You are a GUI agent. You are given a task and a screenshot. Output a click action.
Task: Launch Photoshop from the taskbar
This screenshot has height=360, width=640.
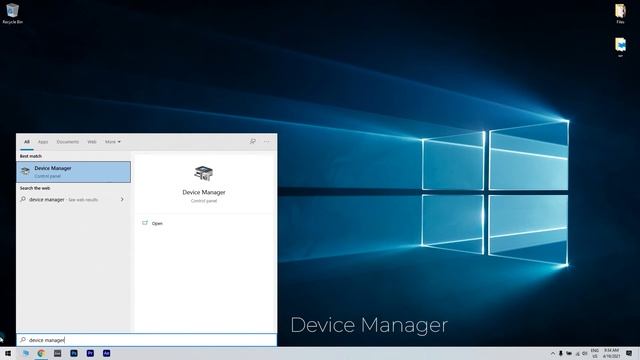click(x=74, y=353)
